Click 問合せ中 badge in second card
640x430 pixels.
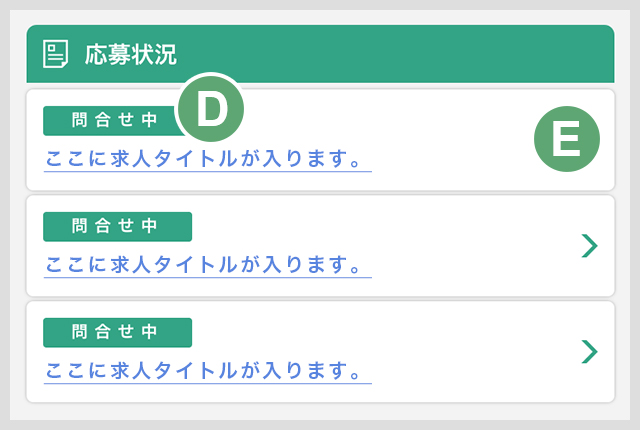pos(118,227)
